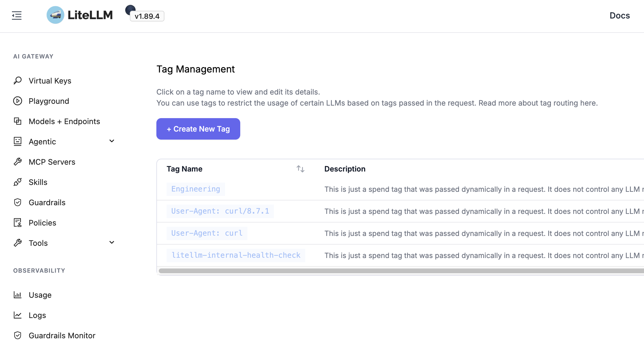Image resolution: width=644 pixels, height=352 pixels.
Task: Click the LiteLLM train logo
Action: coord(56,15)
